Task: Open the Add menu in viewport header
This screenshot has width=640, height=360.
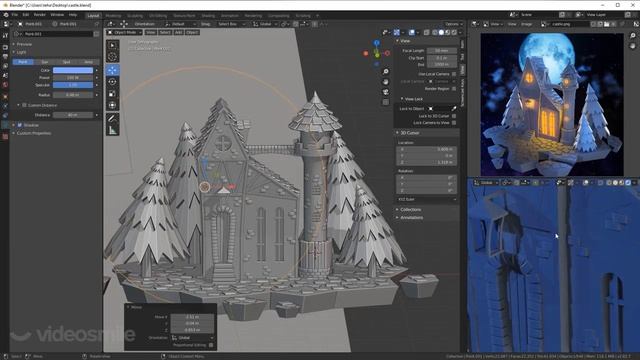Action: point(178,32)
